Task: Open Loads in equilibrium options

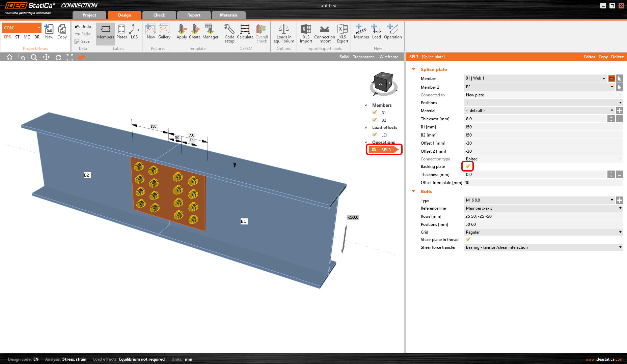Action: [283, 33]
